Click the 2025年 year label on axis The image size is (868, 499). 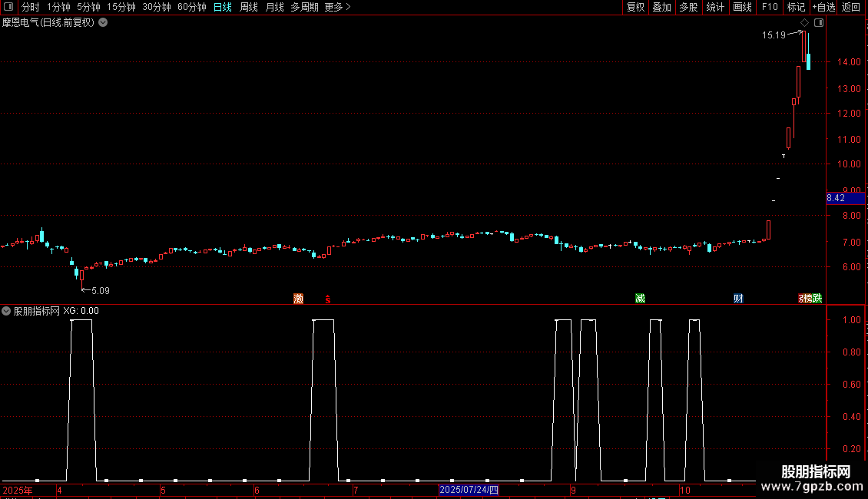click(17, 490)
